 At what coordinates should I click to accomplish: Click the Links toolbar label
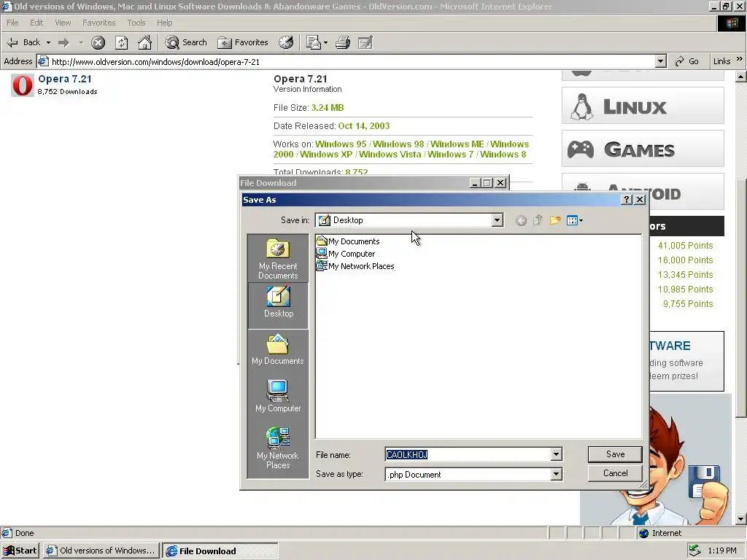[x=721, y=61]
